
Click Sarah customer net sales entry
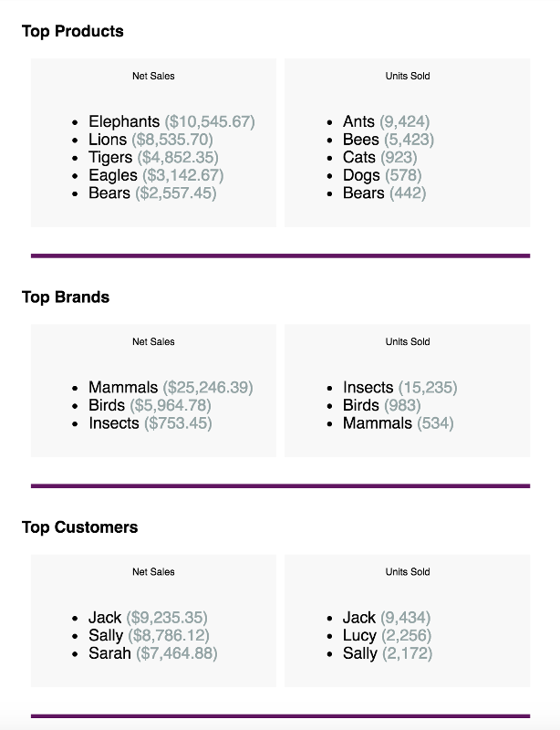pyautogui.click(x=153, y=653)
